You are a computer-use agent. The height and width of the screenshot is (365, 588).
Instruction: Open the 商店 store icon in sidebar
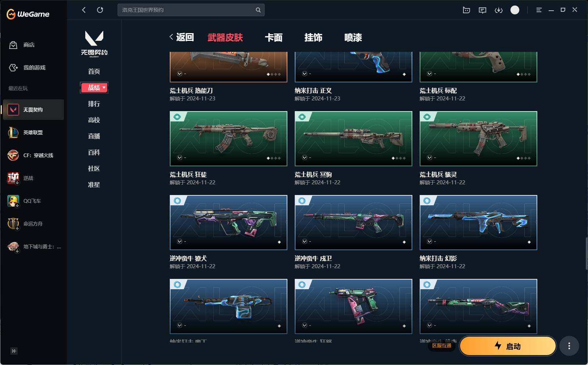coord(13,45)
